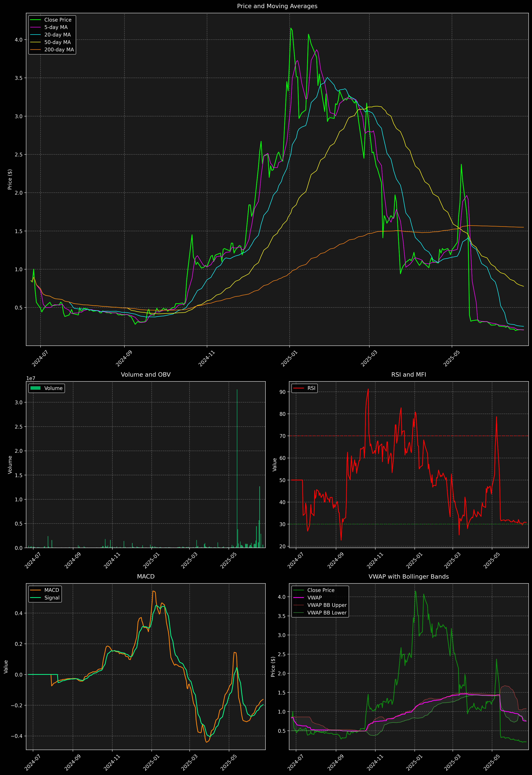This screenshot has width=532, height=775.
Task: Select the 'Volume' legend label
Action: pyautogui.click(x=53, y=388)
